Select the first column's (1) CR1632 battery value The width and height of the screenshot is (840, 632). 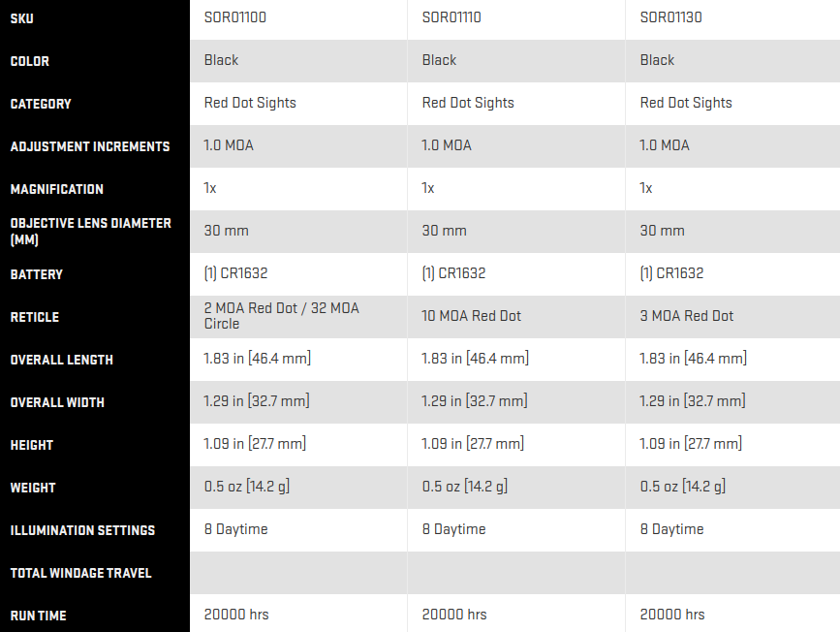click(x=235, y=273)
